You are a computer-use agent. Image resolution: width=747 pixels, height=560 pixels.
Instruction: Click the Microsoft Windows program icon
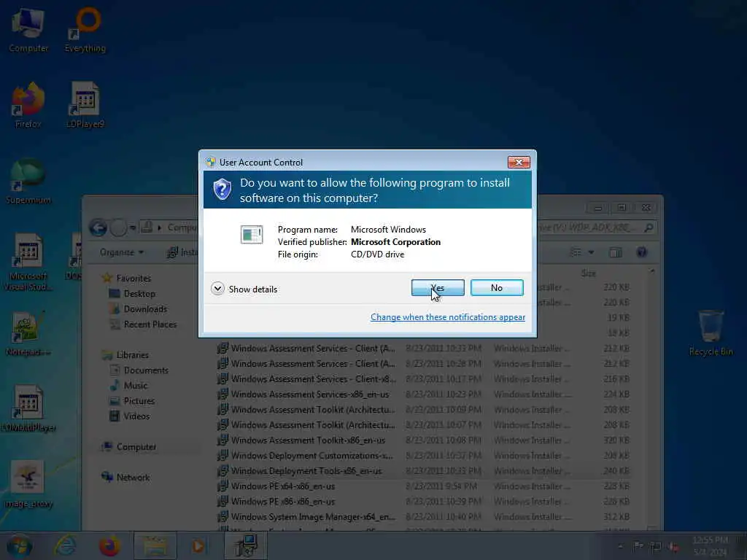pos(252,234)
